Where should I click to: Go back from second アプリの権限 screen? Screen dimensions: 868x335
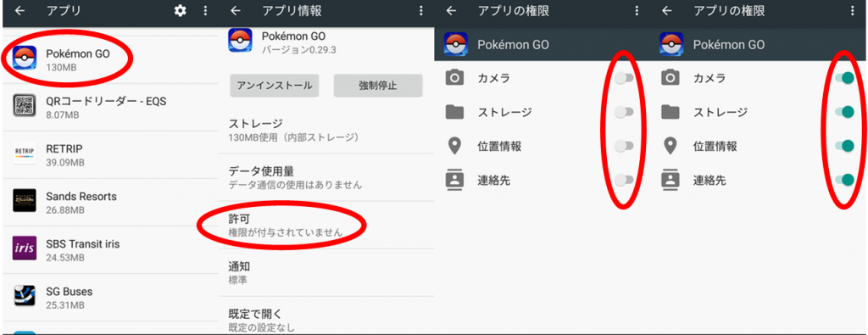pos(667,10)
